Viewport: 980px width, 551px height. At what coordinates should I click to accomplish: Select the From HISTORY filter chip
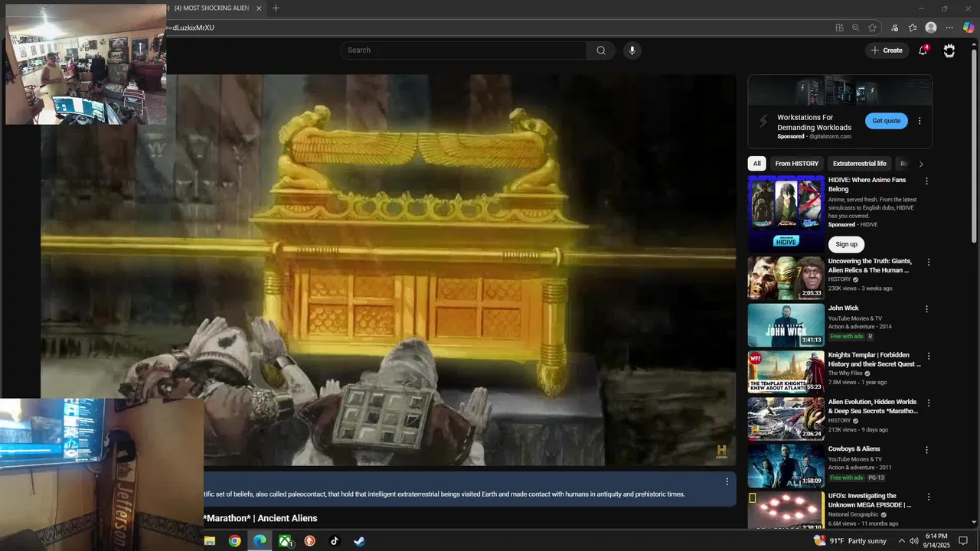coord(796,164)
